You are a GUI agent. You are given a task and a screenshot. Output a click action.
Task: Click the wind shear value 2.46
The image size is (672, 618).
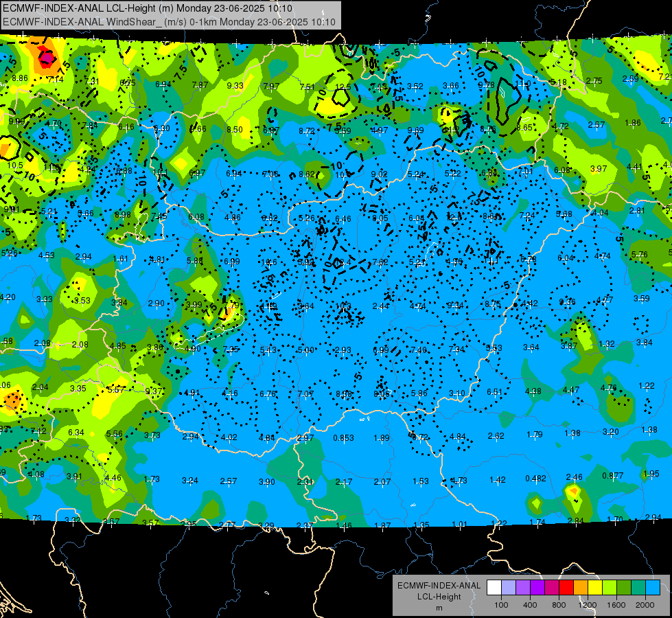click(575, 477)
